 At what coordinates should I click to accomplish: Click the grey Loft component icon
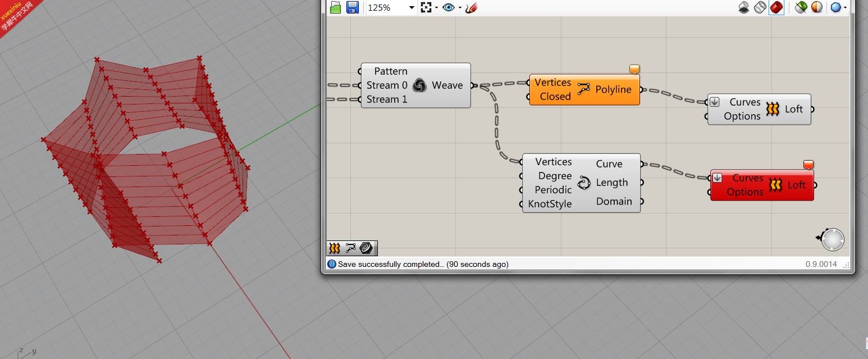click(773, 109)
